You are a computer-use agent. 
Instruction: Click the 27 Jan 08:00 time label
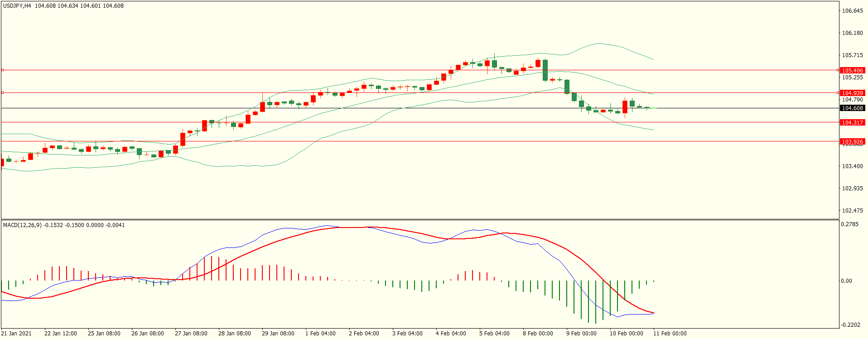191,334
